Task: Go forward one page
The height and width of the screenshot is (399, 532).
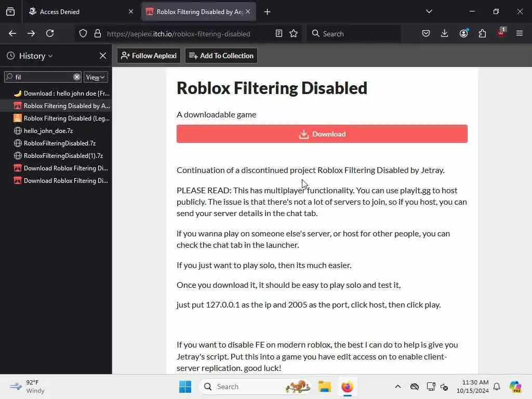Action: click(x=31, y=33)
